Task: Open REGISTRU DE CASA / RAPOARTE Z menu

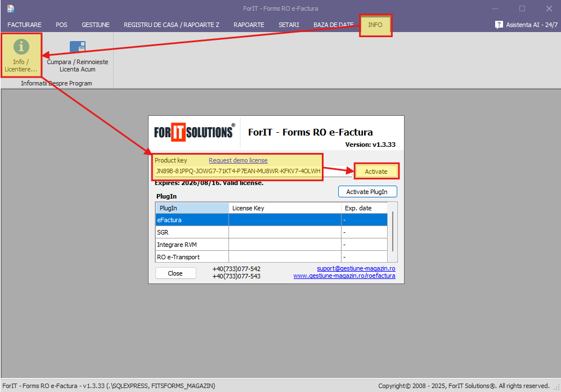Action: coord(172,25)
